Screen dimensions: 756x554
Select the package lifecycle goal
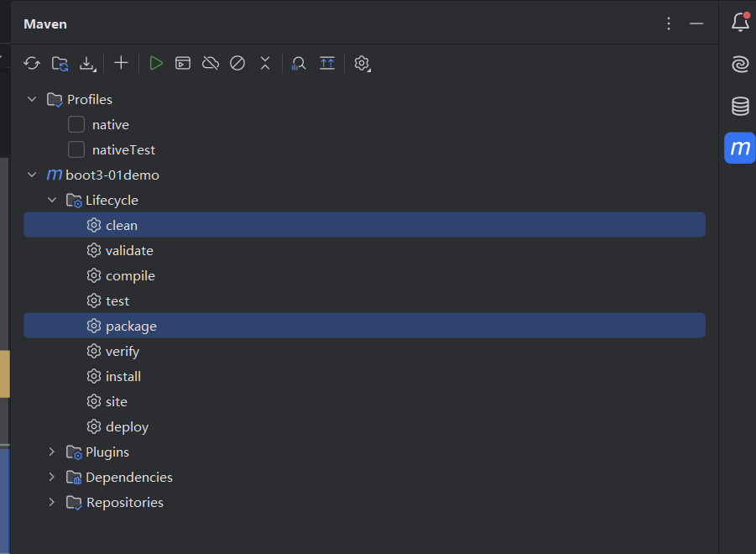[x=364, y=326]
